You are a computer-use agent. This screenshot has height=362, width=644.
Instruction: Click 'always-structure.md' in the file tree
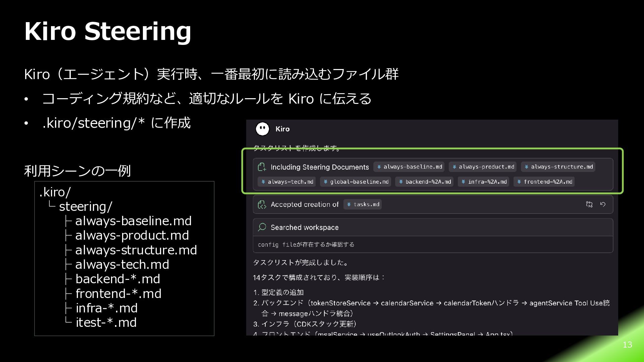136,250
